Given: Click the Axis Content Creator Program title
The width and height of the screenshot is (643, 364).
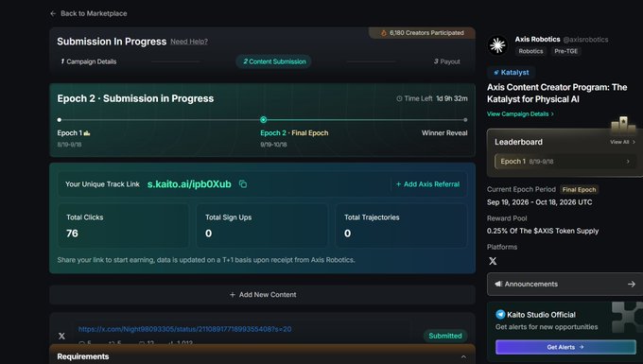Looking at the screenshot, I should (x=557, y=93).
